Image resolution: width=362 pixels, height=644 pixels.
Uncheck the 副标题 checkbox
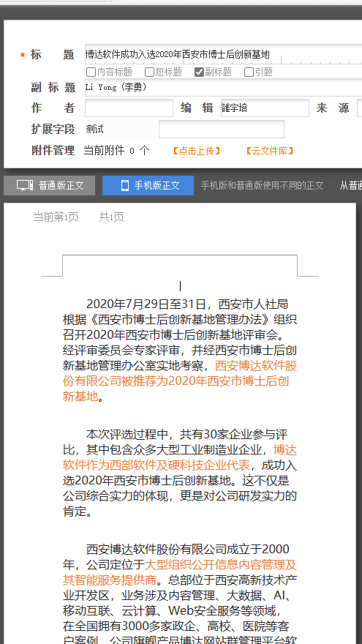click(199, 72)
